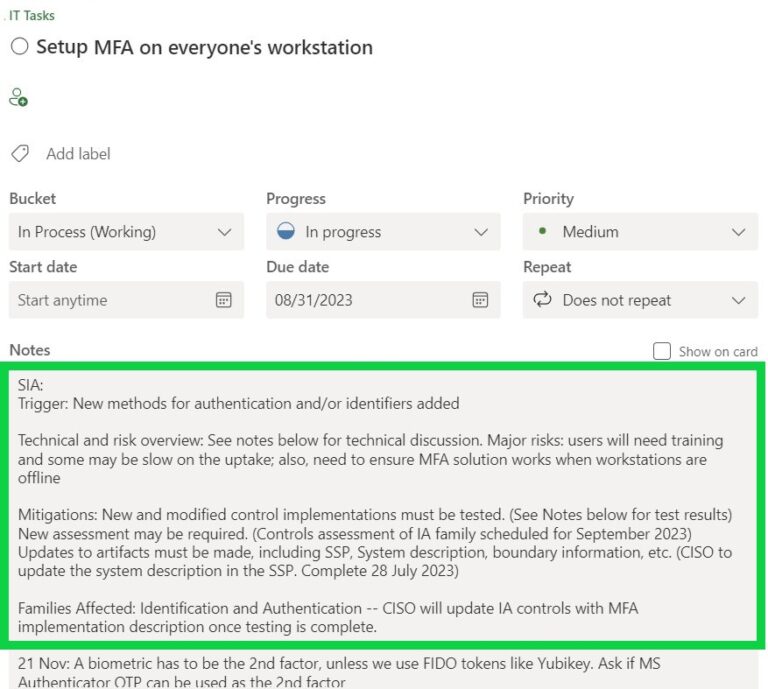The height and width of the screenshot is (689, 768).
Task: Click the label tag icon
Action: 20,154
